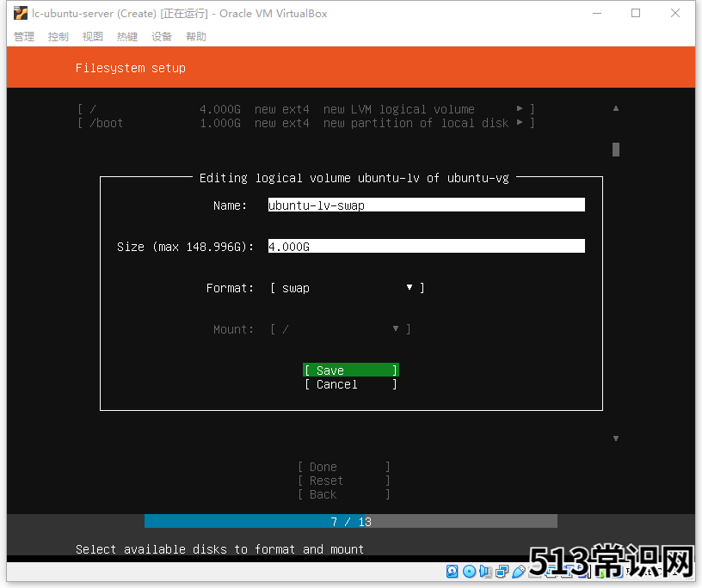Click the hard disk activity icon

453,571
